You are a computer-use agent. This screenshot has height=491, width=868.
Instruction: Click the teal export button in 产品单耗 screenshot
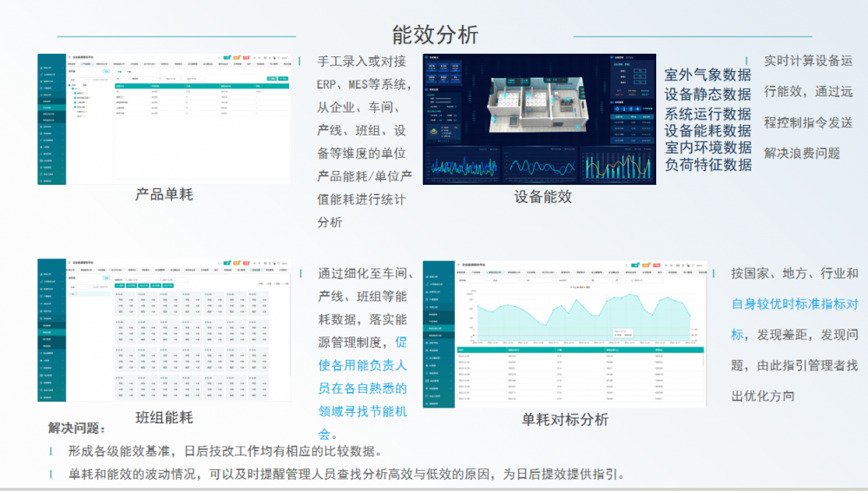click(x=283, y=79)
